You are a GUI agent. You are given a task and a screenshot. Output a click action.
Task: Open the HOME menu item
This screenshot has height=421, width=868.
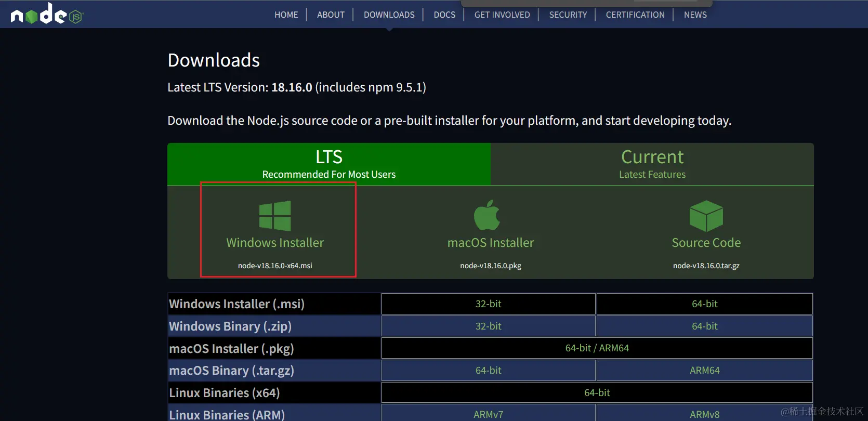point(286,15)
